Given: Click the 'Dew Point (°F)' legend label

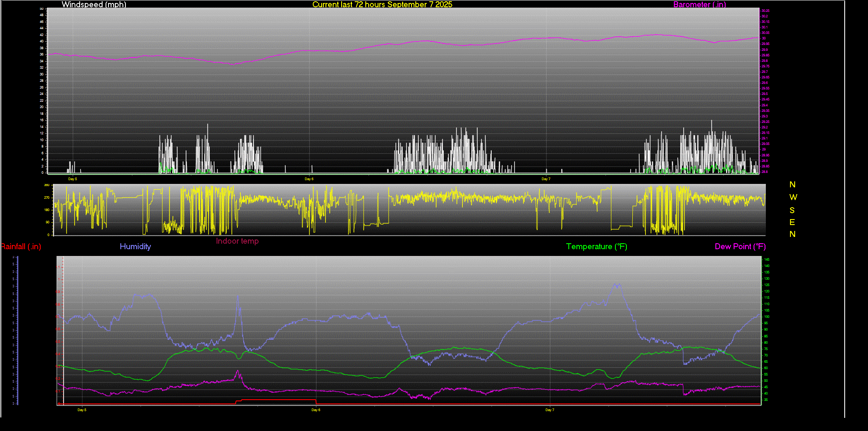Looking at the screenshot, I should (740, 246).
